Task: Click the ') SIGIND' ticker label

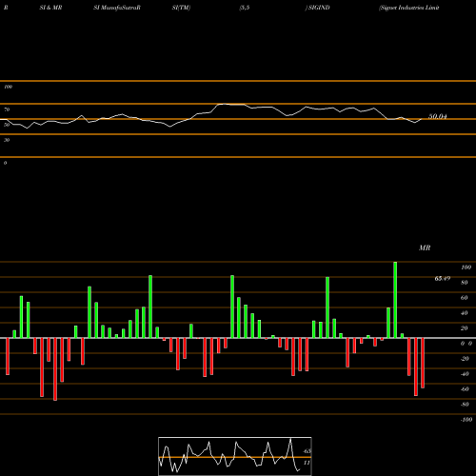Action: [x=317, y=8]
